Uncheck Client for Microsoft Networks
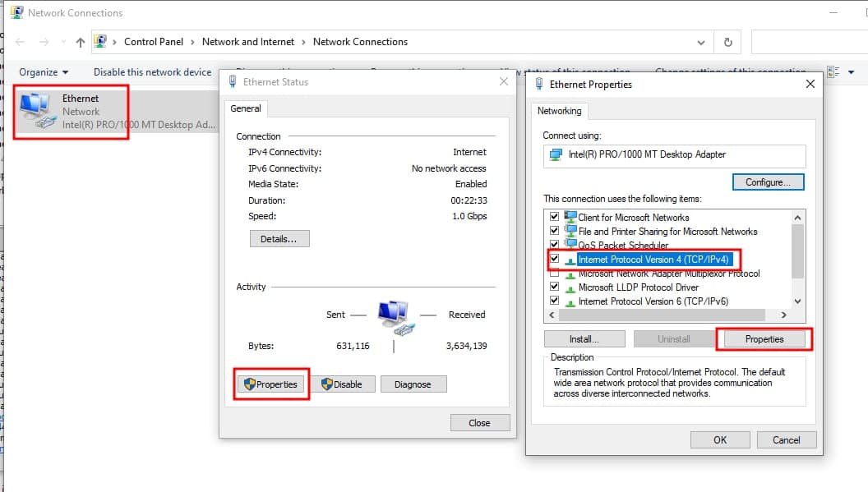Image resolution: width=868 pixels, height=492 pixels. tap(554, 218)
